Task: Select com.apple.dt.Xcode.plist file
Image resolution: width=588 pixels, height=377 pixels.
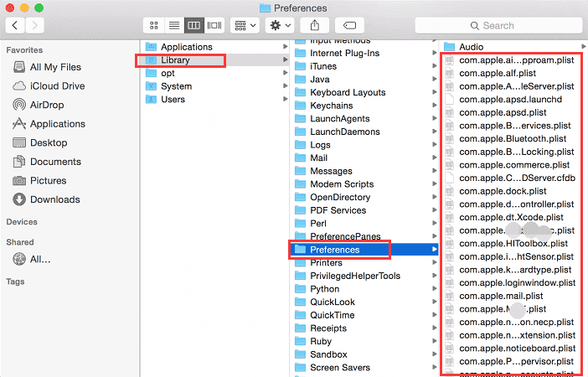Action: click(x=503, y=218)
